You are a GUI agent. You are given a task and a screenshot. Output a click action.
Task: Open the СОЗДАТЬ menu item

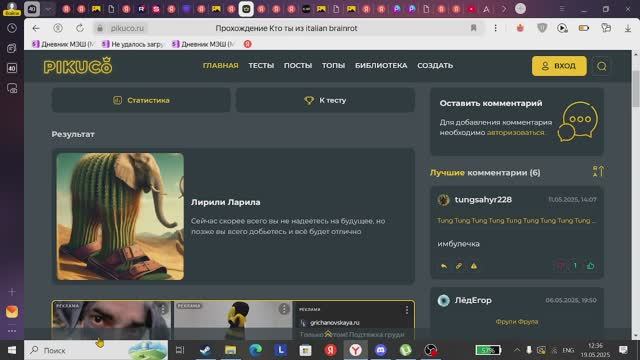tap(435, 66)
